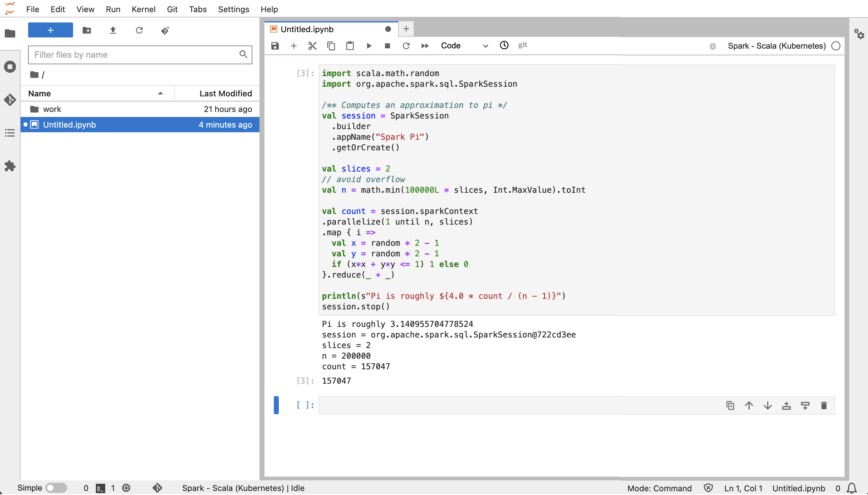The image size is (868, 495).
Task: Expand the Kernel menu
Action: [x=144, y=9]
